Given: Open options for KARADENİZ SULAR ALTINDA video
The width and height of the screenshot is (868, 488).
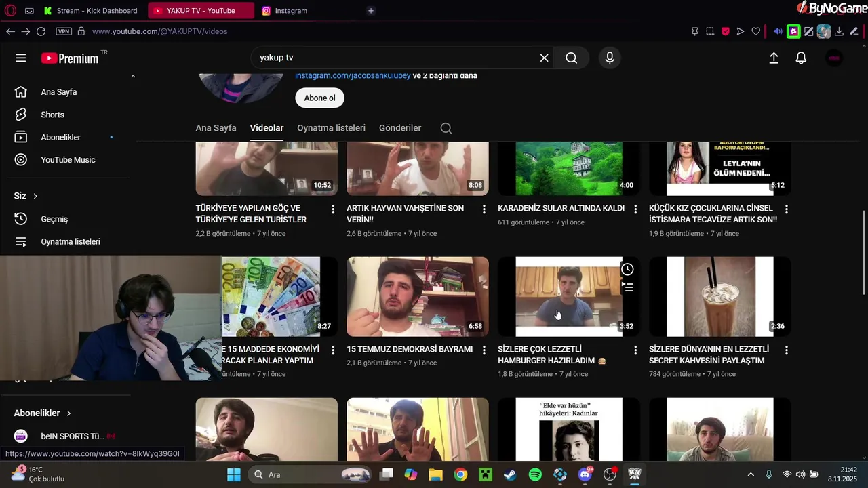Looking at the screenshot, I should 635,209.
